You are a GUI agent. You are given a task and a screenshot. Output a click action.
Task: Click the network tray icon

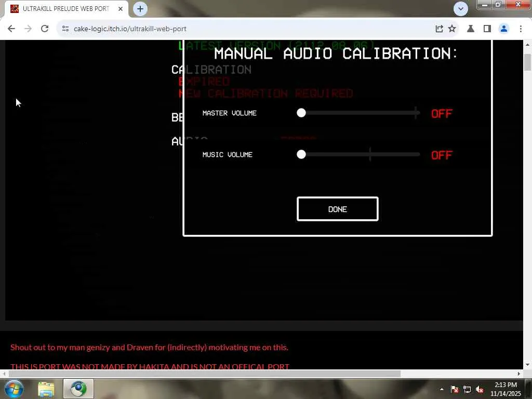[467, 389]
